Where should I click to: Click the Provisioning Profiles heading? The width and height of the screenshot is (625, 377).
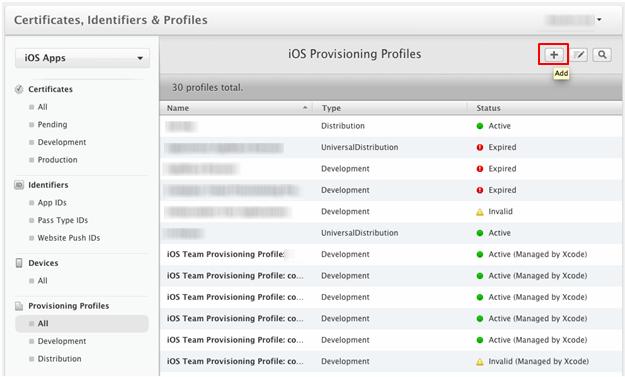tap(69, 306)
